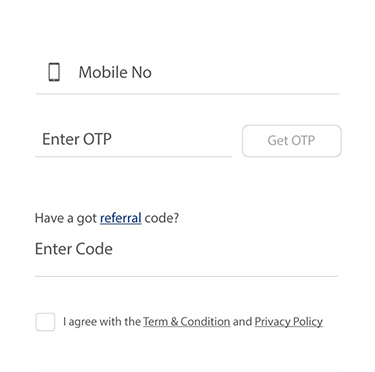Open the blue referral link
This screenshot has height=372, width=375.
121,218
